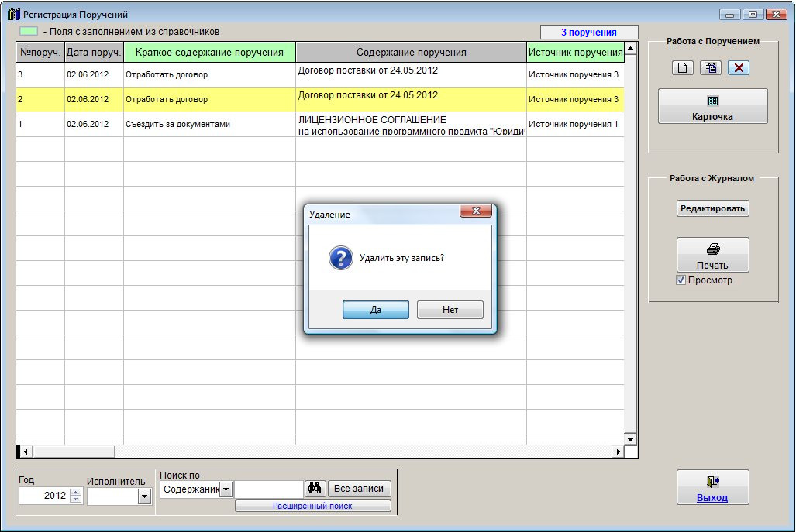
Task: Click cell Съездить за документами
Action: 210,124
